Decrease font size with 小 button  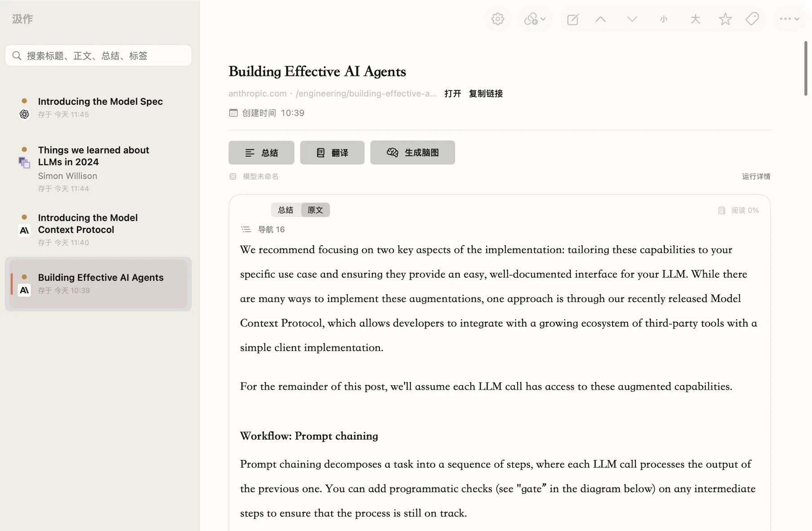664,19
